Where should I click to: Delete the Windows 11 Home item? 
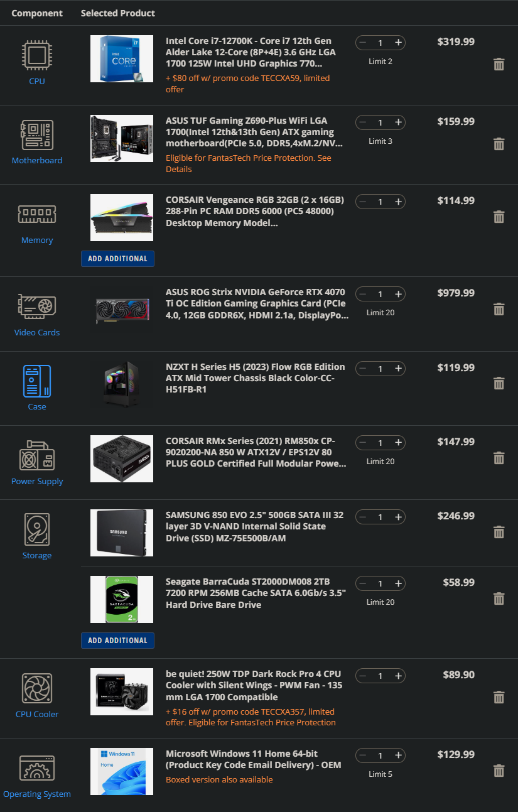499,771
